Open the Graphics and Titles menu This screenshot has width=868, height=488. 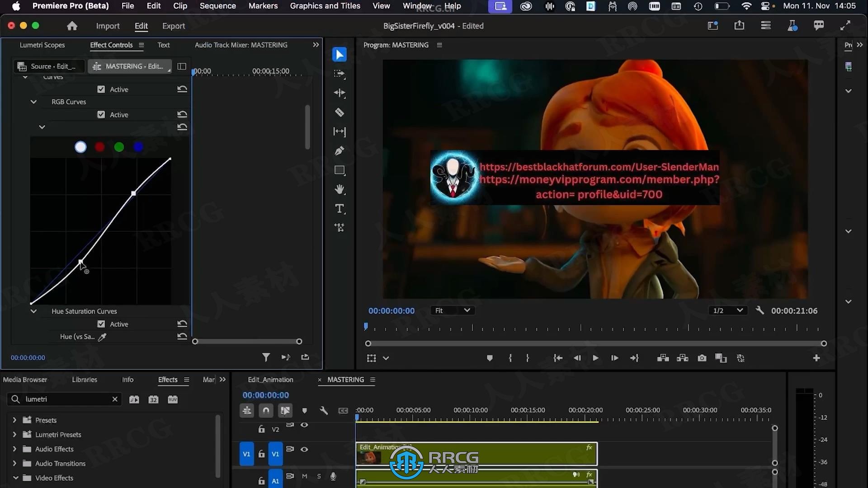pyautogui.click(x=325, y=6)
